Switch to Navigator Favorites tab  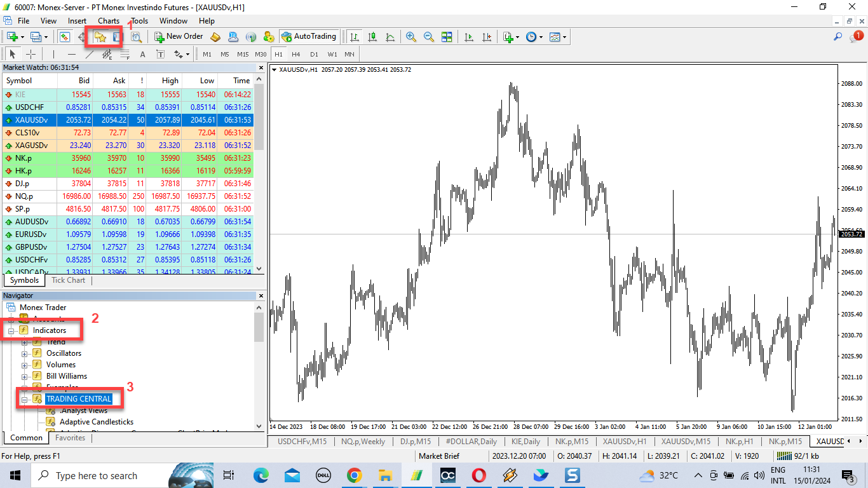(70, 438)
